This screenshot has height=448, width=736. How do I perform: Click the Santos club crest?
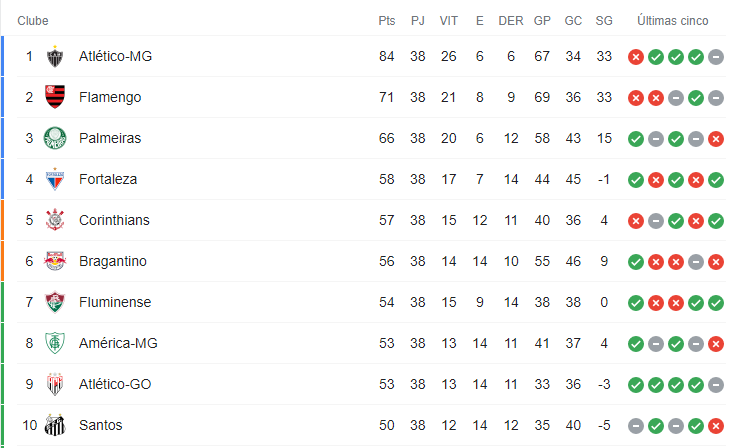55,425
